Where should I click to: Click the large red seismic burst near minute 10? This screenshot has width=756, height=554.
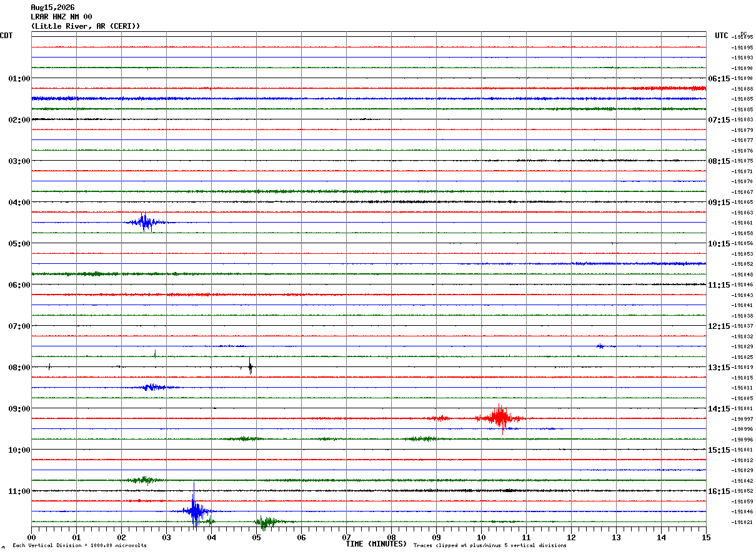[500, 418]
